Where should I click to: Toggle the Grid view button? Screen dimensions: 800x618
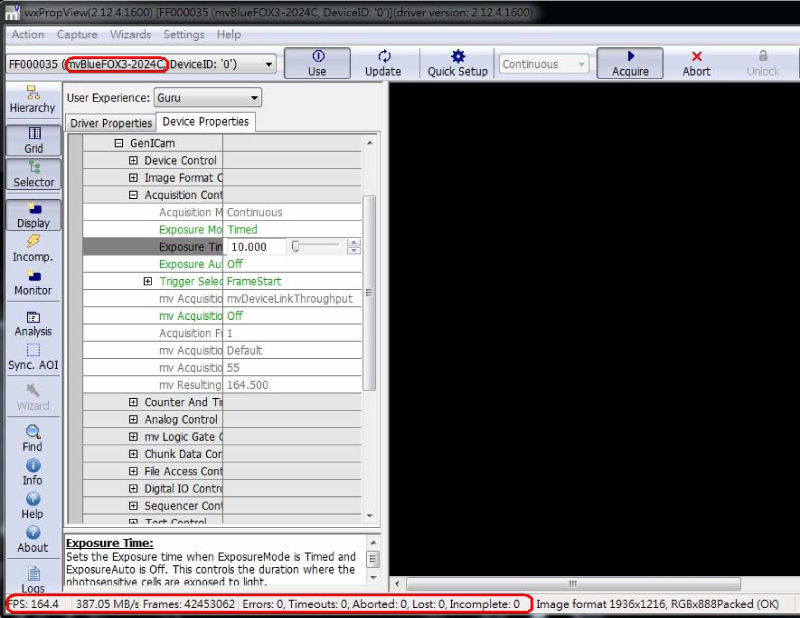(x=33, y=140)
